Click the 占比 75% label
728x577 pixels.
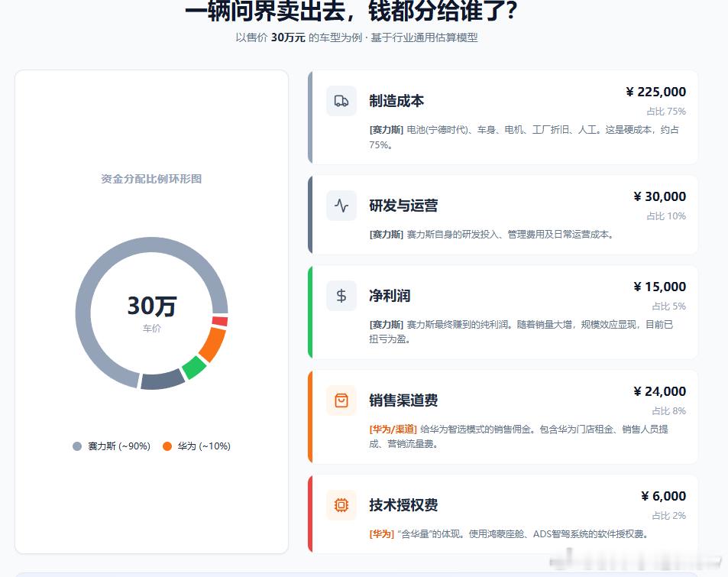(666, 112)
